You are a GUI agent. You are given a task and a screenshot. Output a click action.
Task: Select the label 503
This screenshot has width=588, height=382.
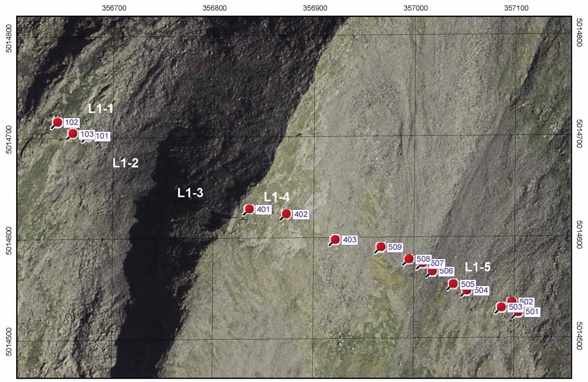[x=515, y=307]
